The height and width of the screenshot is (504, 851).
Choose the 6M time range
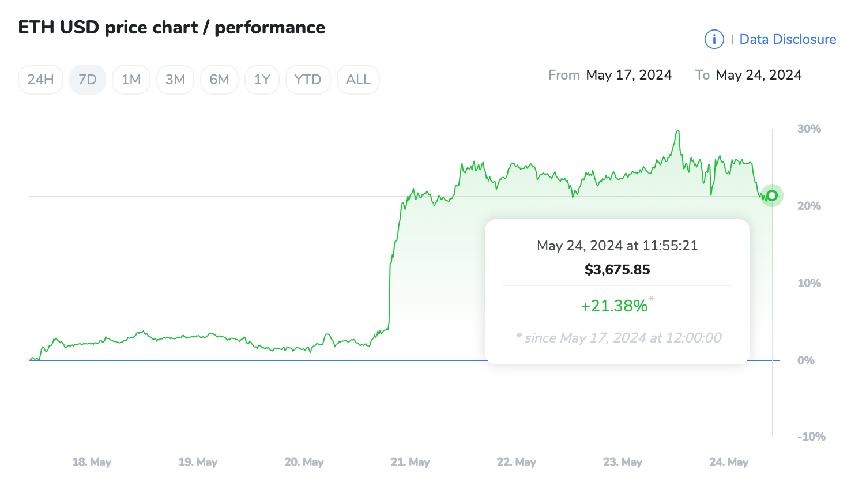point(219,80)
